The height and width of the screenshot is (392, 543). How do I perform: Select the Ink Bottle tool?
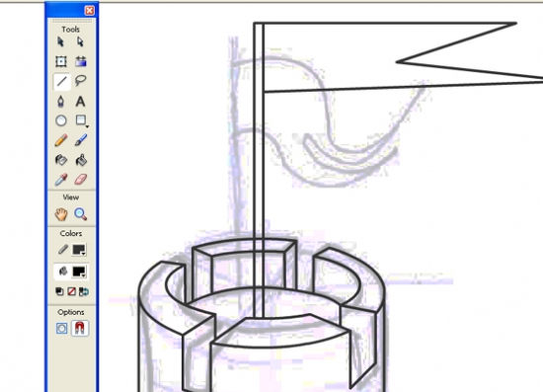[x=61, y=160]
